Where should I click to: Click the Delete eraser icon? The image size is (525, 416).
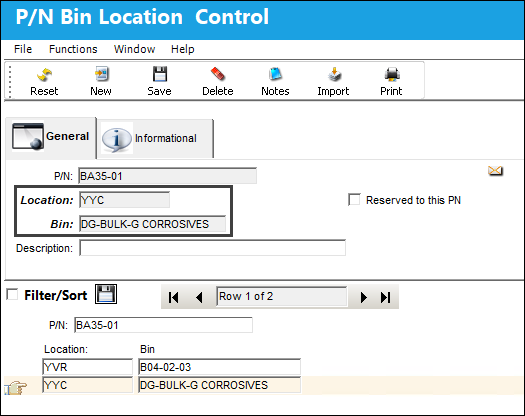coord(218,81)
